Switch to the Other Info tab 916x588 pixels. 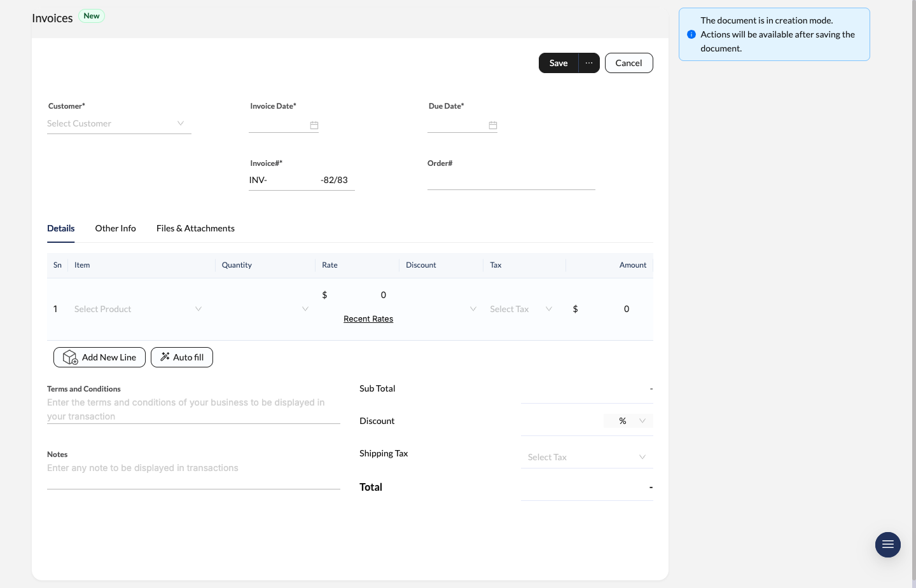(115, 228)
